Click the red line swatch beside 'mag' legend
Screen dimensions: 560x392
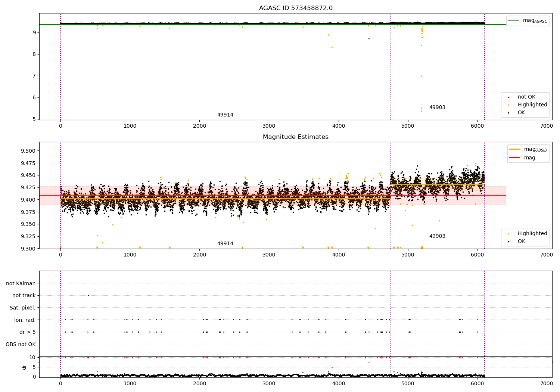coord(514,158)
